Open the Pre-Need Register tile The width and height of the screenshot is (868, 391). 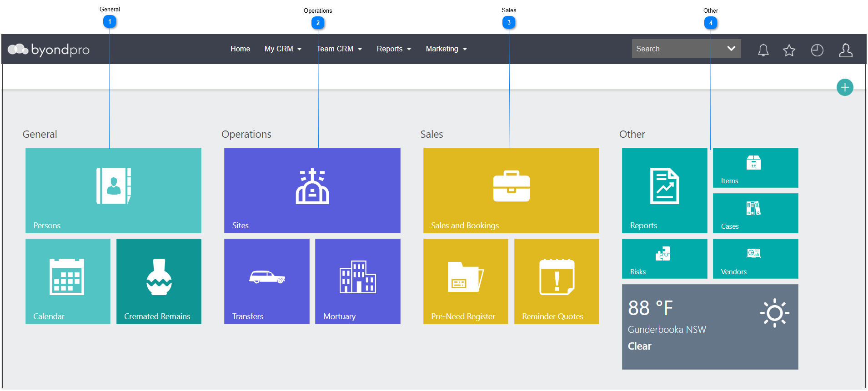click(x=466, y=281)
